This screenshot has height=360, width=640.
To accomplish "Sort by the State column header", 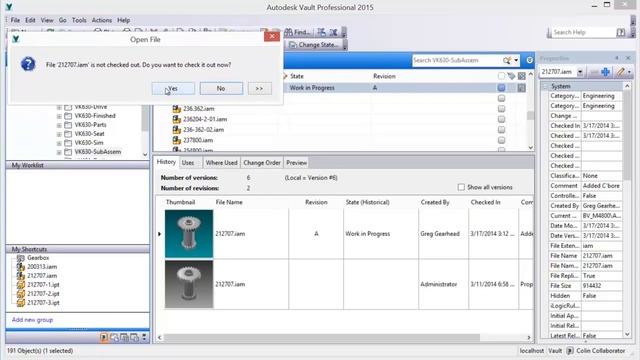I will pyautogui.click(x=297, y=76).
